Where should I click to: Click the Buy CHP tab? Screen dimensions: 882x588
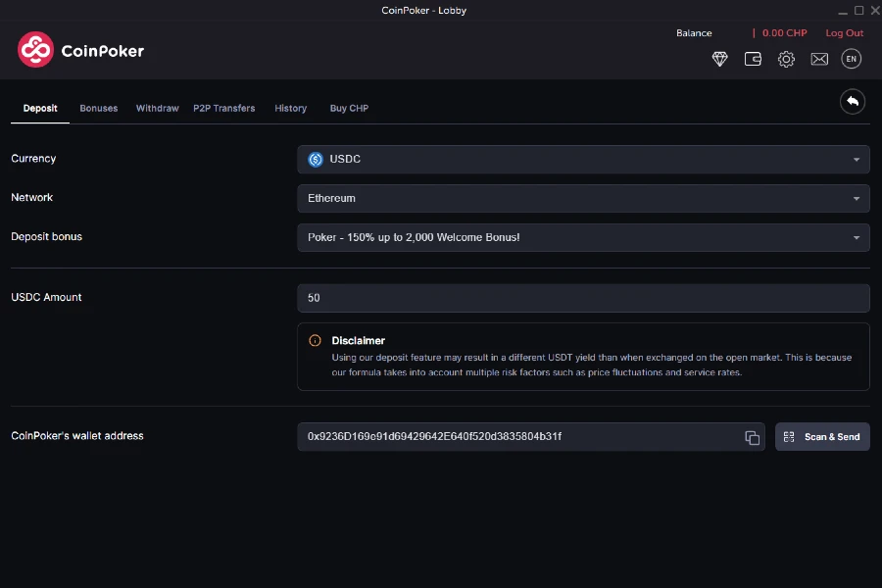click(349, 108)
